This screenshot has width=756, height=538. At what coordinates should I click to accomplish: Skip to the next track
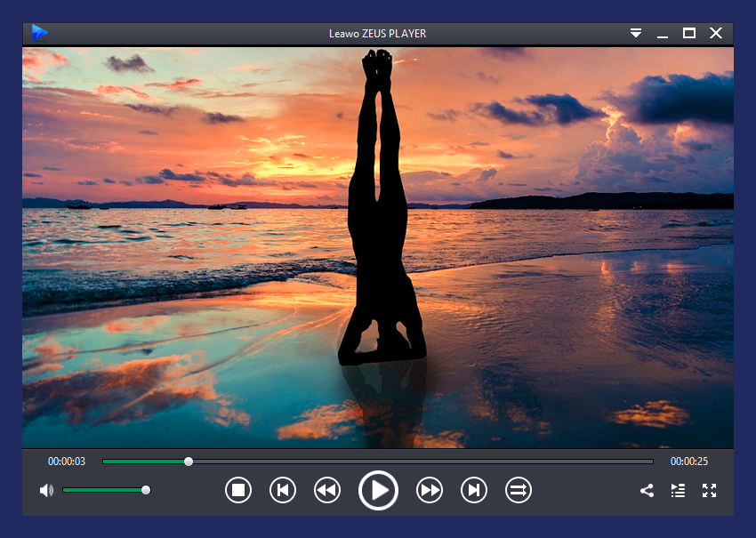(474, 490)
